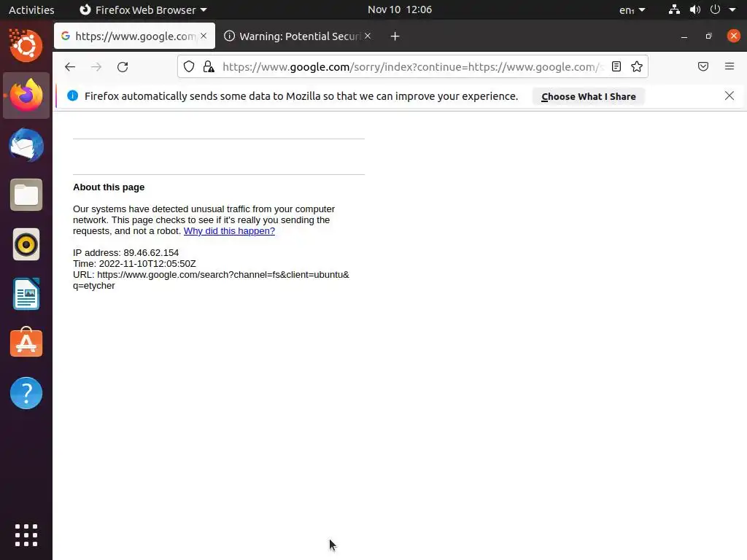Switch to Warning: Potential Security tab
747x560 pixels.
point(299,36)
